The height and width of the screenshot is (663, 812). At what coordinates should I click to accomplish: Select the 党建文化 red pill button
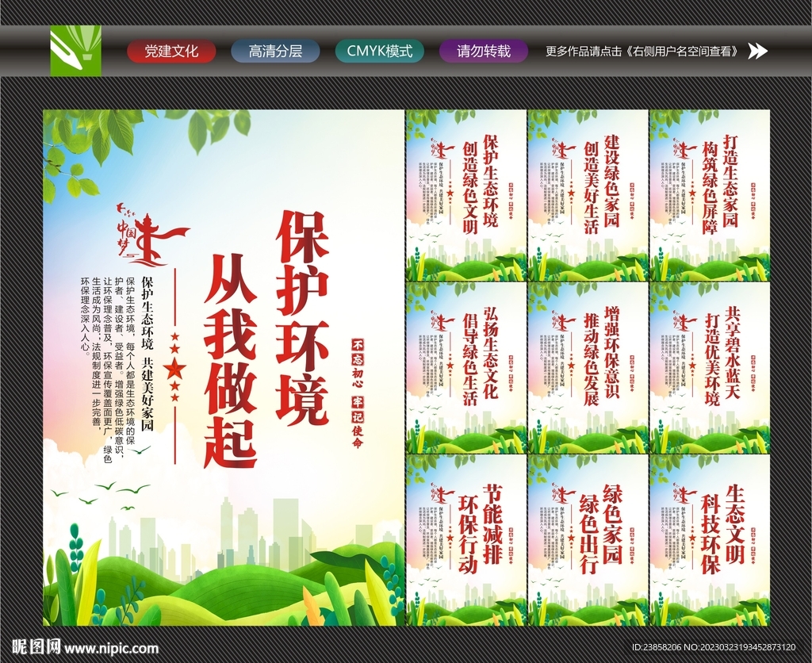[x=171, y=52]
